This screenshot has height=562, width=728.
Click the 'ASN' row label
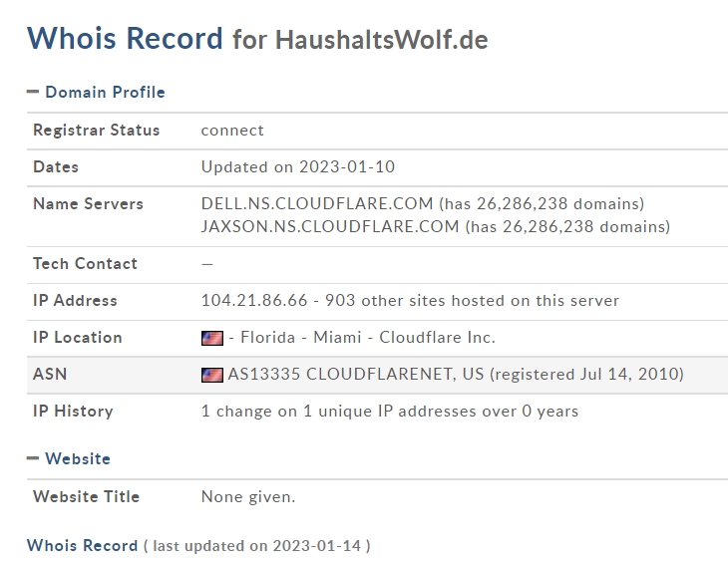(50, 374)
